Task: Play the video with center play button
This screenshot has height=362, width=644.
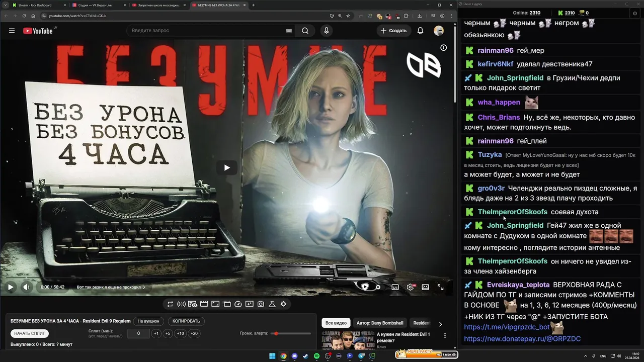Action: (227, 167)
